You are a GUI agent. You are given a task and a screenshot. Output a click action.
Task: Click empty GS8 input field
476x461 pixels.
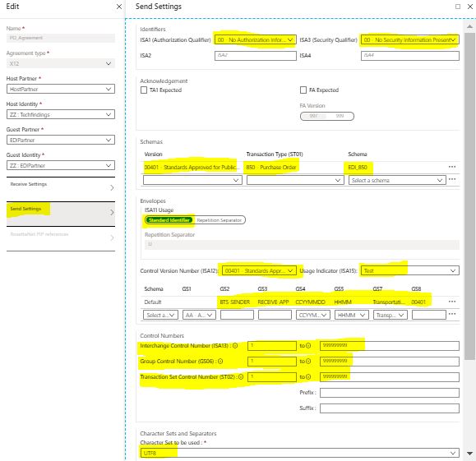click(428, 315)
